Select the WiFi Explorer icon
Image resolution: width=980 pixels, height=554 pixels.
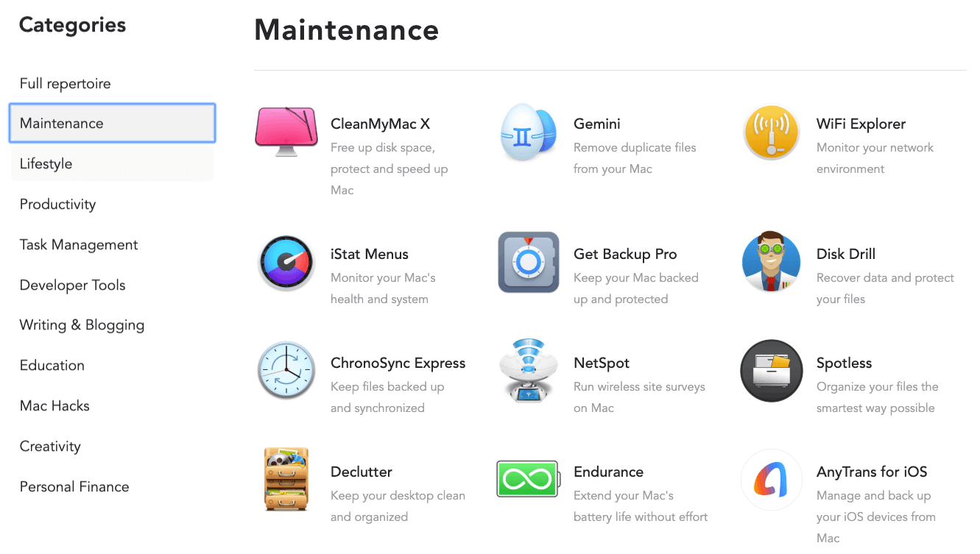(x=771, y=132)
